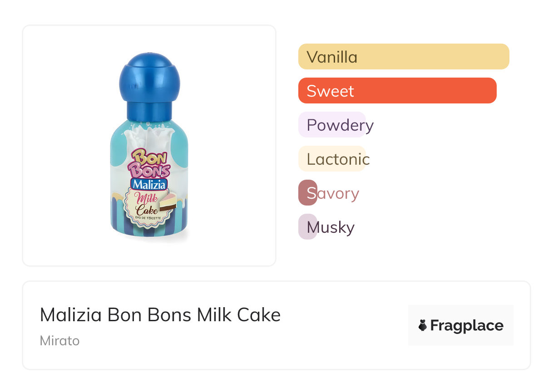Click the Milk Cake scalloped badge

144,205
